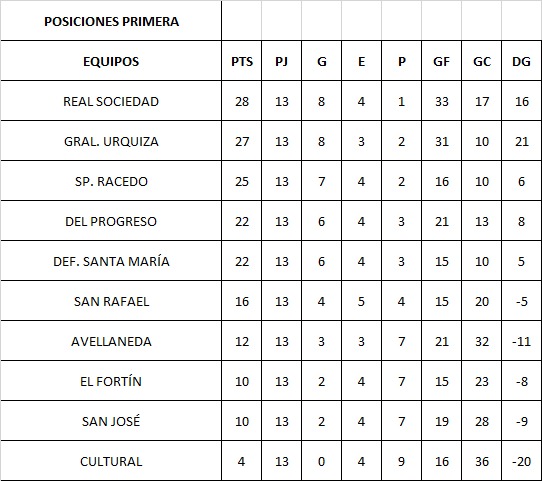
Task: Select the DEF. SANTA MARÍA cell
Action: [111, 261]
